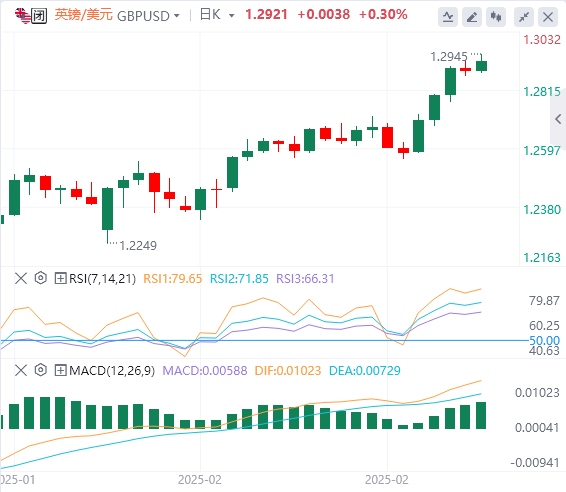Open RSI indicator settings gear
This screenshot has width=566, height=492.
pyautogui.click(x=41, y=278)
